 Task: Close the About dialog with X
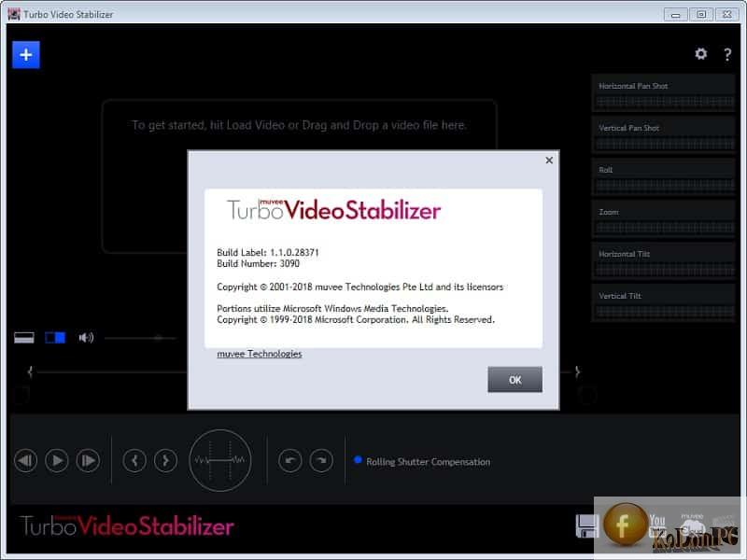(549, 161)
